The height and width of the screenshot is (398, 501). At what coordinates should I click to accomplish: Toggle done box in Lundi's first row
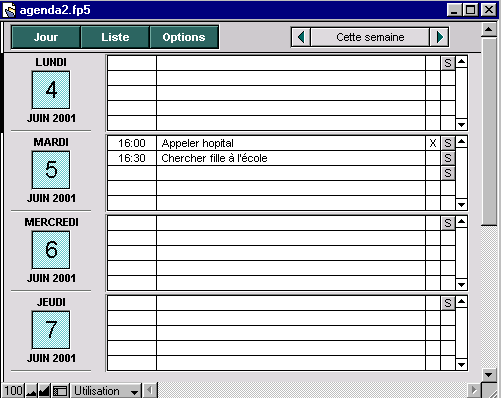[433, 63]
